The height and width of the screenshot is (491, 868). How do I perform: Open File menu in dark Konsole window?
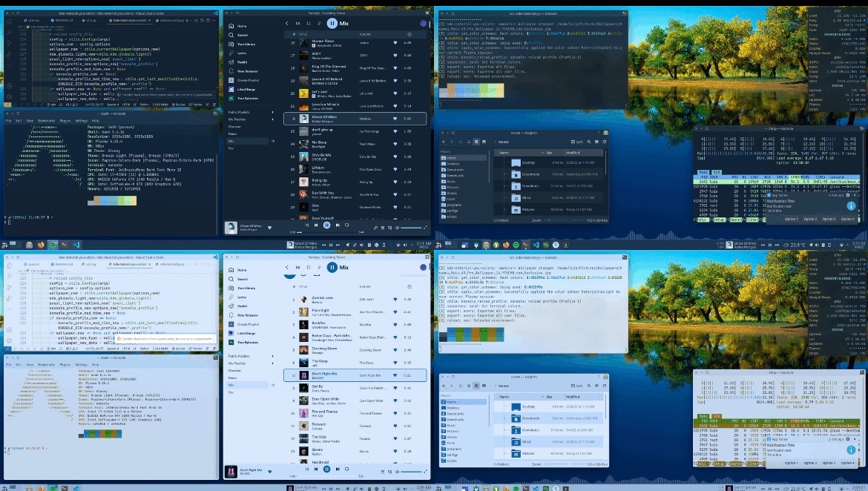(x=8, y=120)
